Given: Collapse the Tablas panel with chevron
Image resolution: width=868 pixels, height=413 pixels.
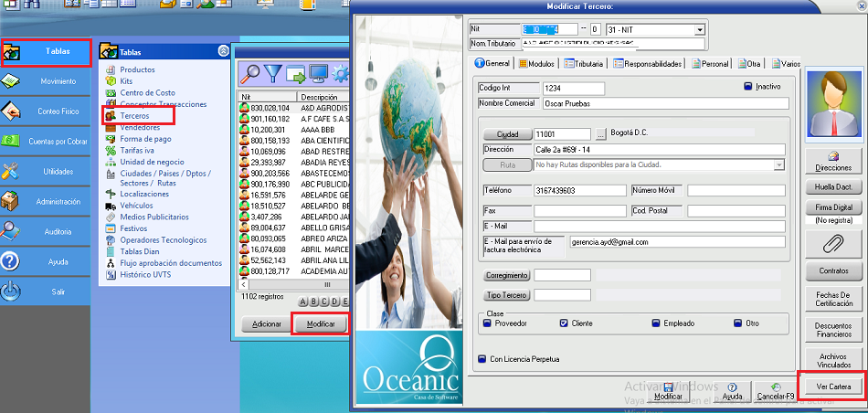Looking at the screenshot, I should [x=223, y=52].
